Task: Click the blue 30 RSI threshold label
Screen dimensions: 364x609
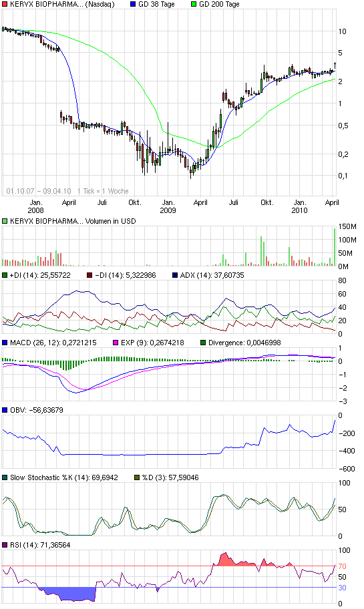Action: [342, 588]
